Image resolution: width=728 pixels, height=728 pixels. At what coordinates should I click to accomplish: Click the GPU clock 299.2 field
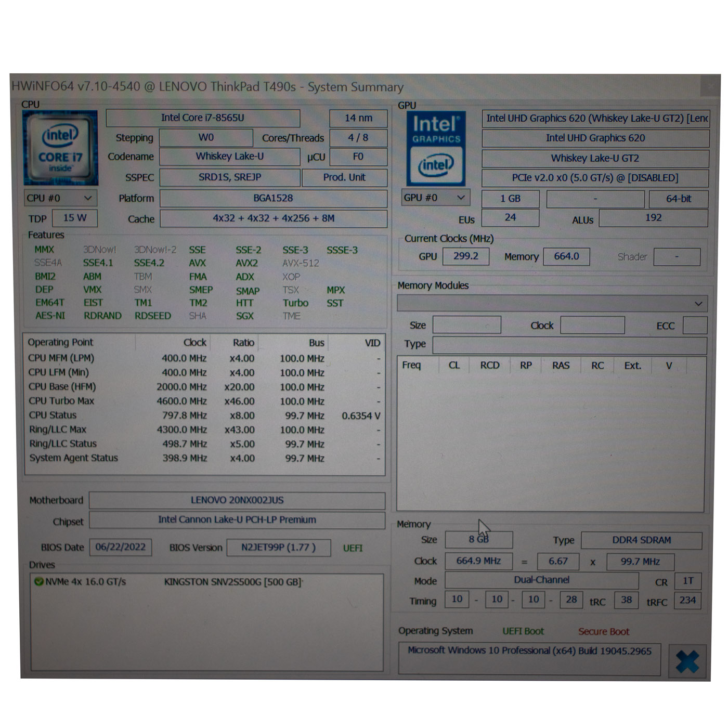pyautogui.click(x=466, y=256)
